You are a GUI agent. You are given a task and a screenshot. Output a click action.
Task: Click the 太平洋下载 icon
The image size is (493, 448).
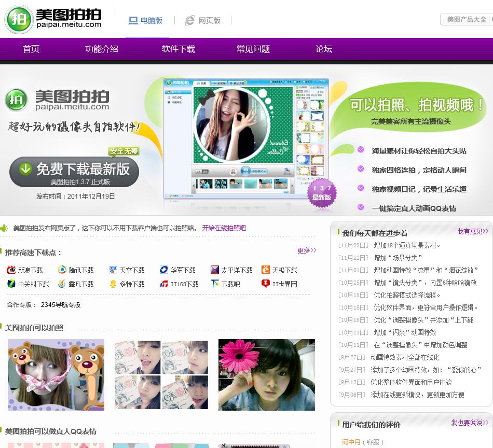[215, 270]
